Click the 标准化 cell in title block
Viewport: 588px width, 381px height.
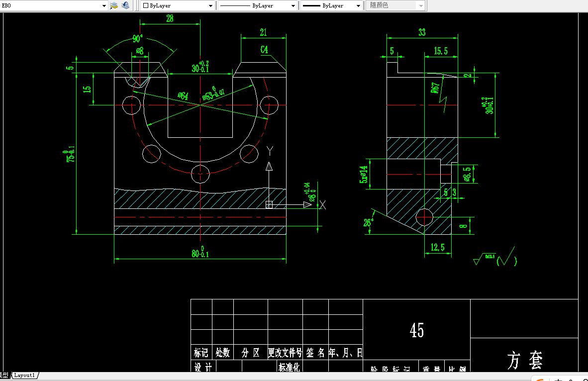click(289, 367)
